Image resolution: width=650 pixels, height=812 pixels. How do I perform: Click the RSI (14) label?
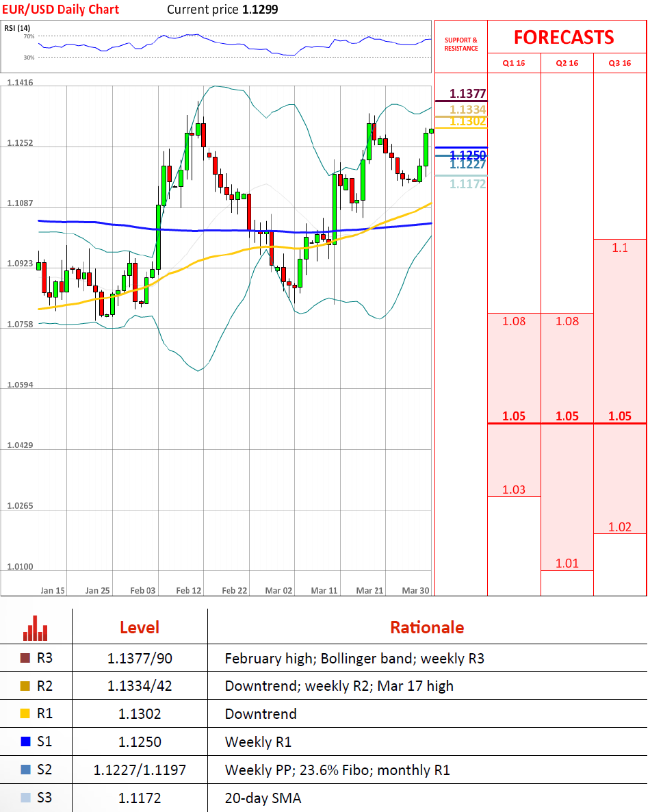tap(17, 28)
